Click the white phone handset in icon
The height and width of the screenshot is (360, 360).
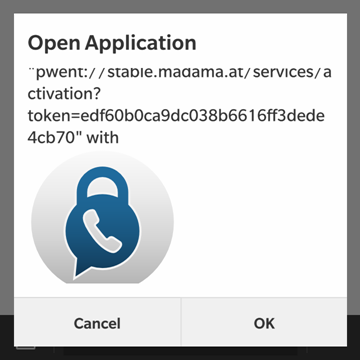(x=102, y=231)
